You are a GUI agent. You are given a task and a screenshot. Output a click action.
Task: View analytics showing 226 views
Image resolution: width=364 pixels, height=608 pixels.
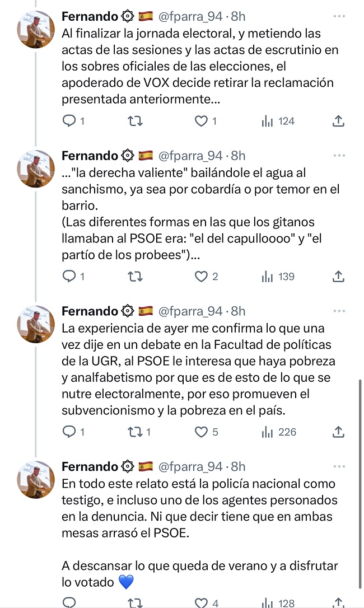279,432
